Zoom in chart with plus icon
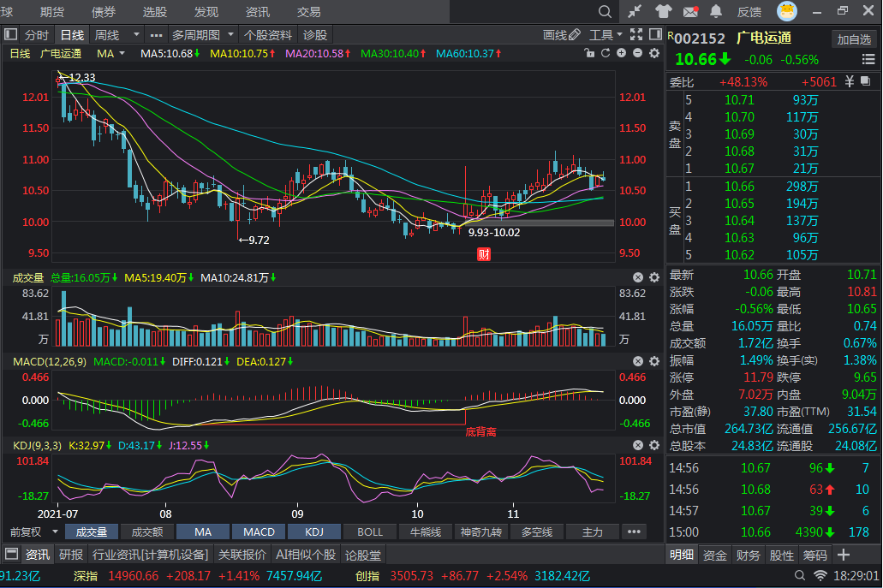The width and height of the screenshot is (883, 588). 621,53
